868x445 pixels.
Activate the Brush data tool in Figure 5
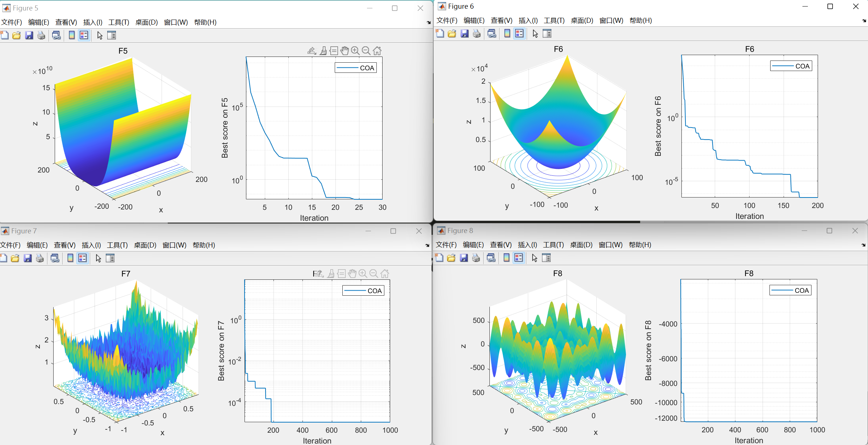[323, 51]
